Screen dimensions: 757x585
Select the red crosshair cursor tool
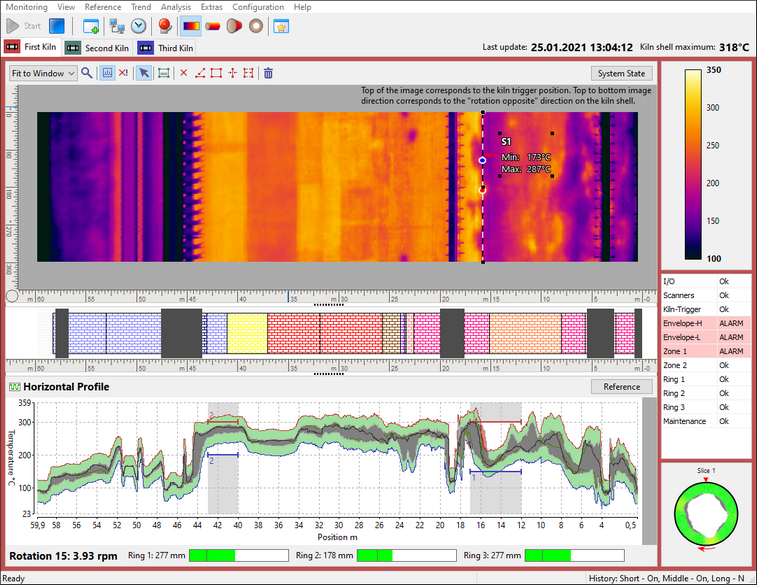(232, 73)
